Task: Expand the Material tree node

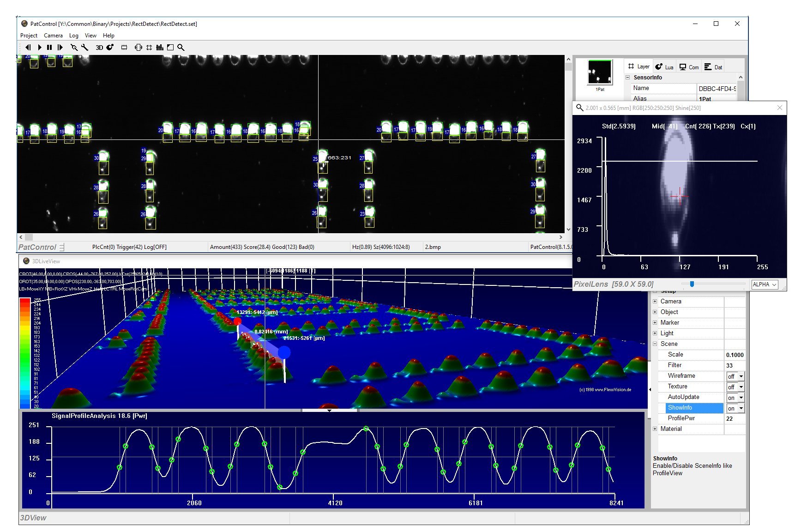Action: (655, 429)
